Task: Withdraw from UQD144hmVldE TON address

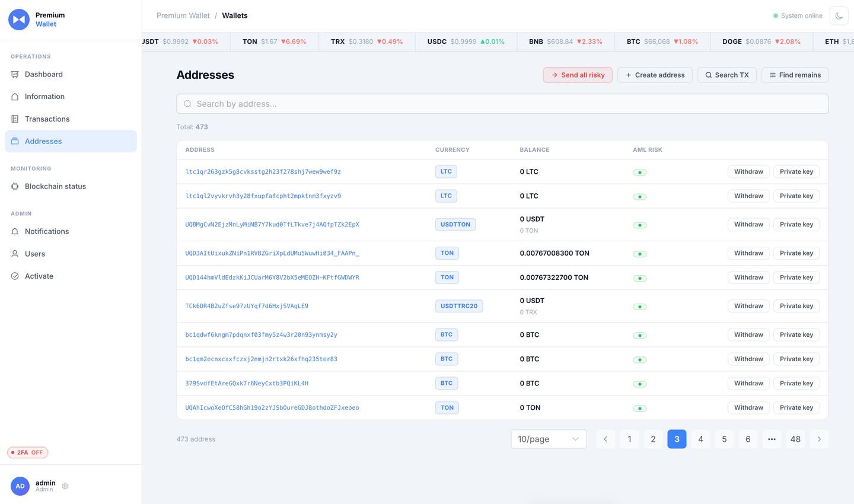Action: (748, 277)
